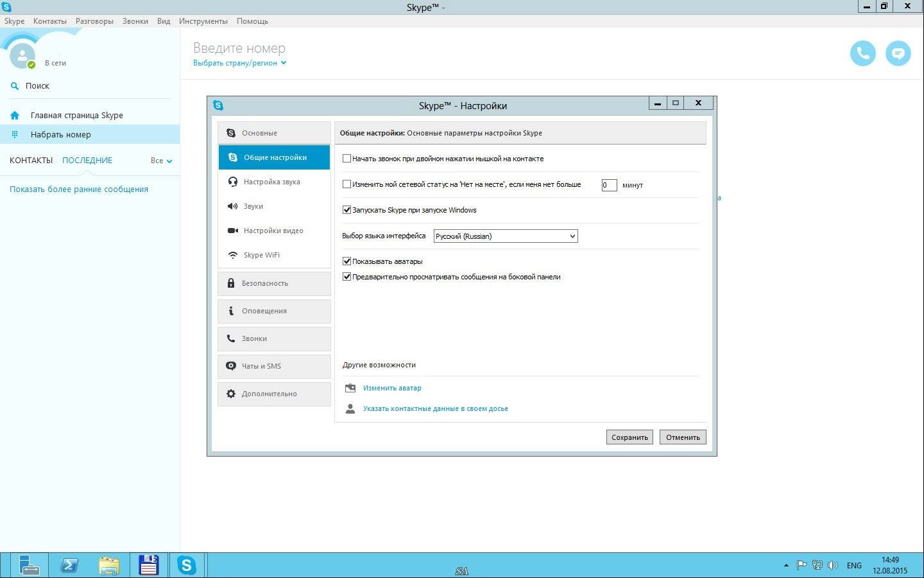Click the camera icon for video settings
The width and height of the screenshot is (924, 578).
click(233, 231)
